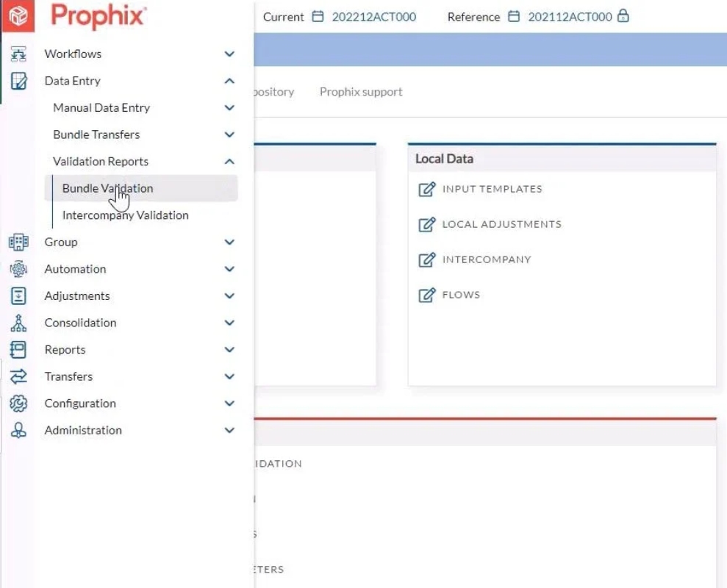
Task: Select the Data Entry menu label
Action: pos(72,81)
